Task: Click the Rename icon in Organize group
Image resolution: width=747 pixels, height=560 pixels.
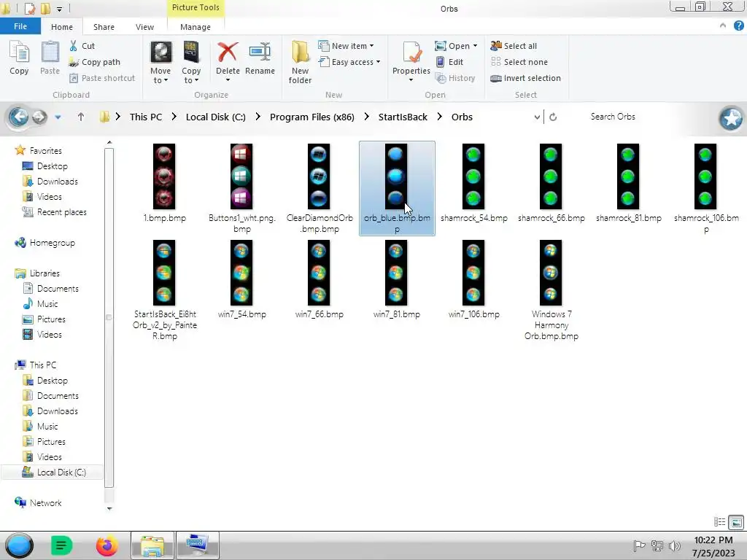Action: (260, 52)
